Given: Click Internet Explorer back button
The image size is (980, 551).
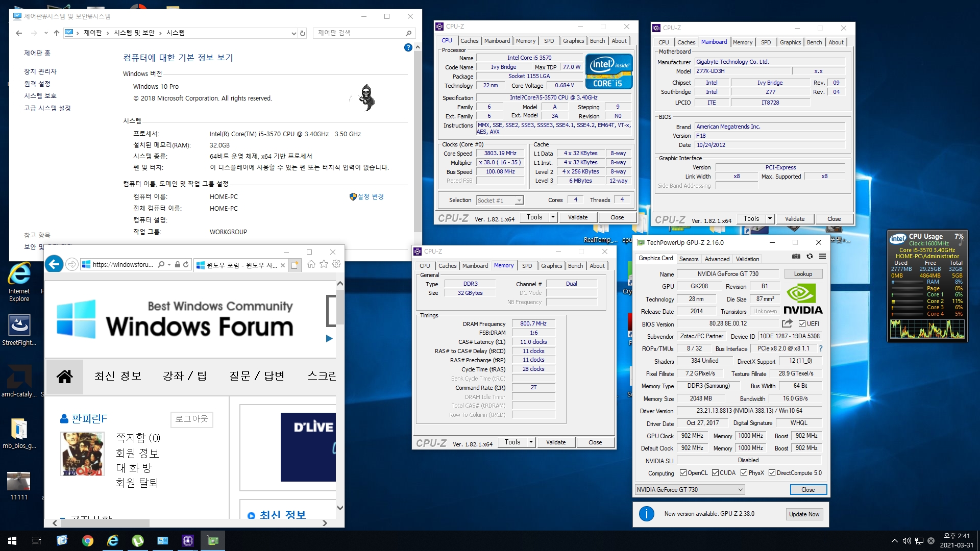Looking at the screenshot, I should [54, 264].
